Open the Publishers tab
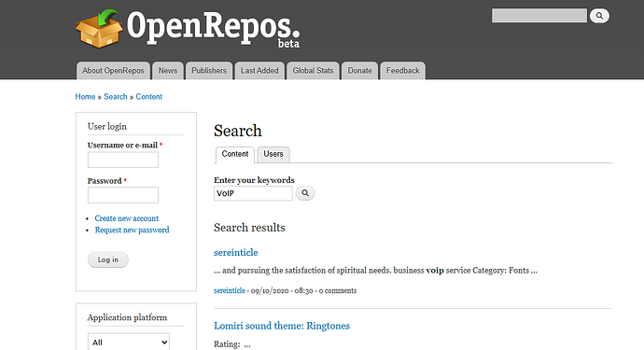This screenshot has height=350, width=644. click(209, 71)
